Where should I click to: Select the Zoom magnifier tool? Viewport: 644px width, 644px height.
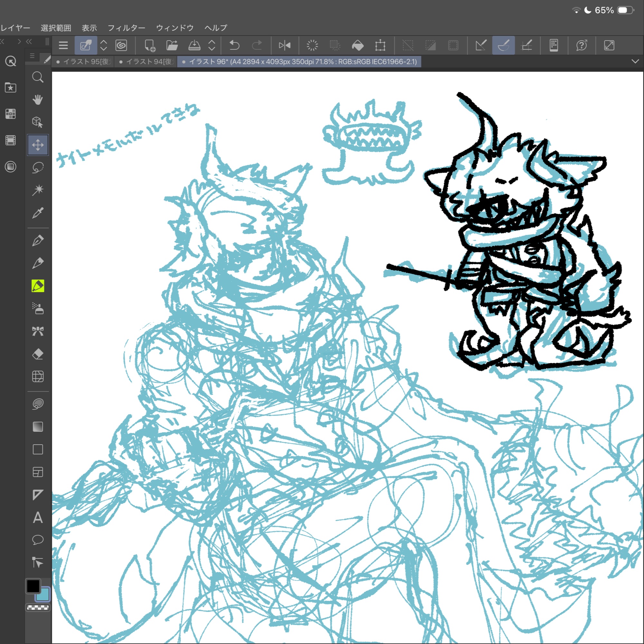tap(38, 77)
